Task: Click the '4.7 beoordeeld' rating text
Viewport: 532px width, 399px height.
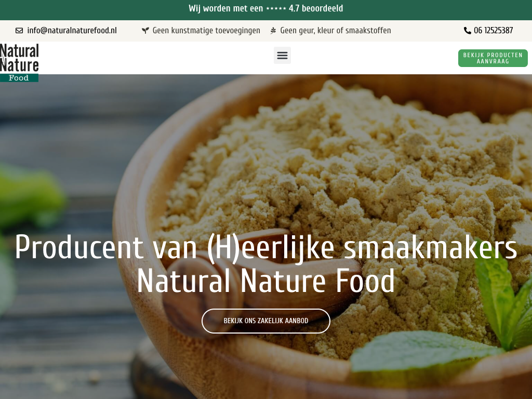Action: pos(316,8)
